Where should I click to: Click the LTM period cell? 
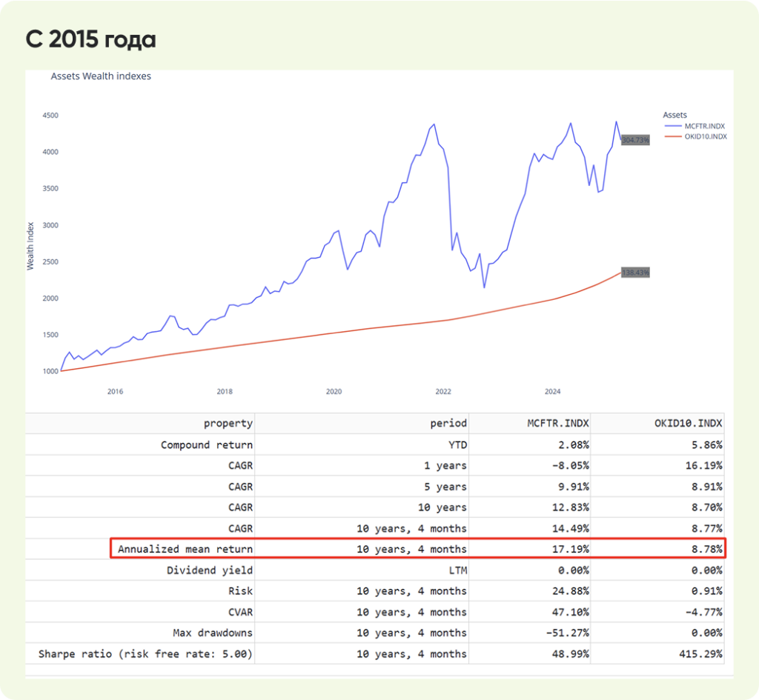[458, 570]
